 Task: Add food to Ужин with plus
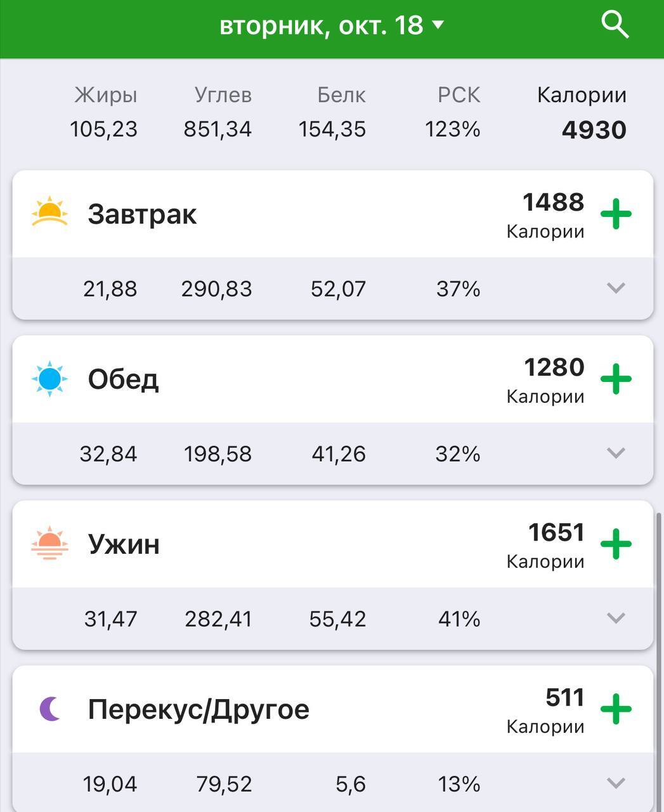click(x=616, y=544)
